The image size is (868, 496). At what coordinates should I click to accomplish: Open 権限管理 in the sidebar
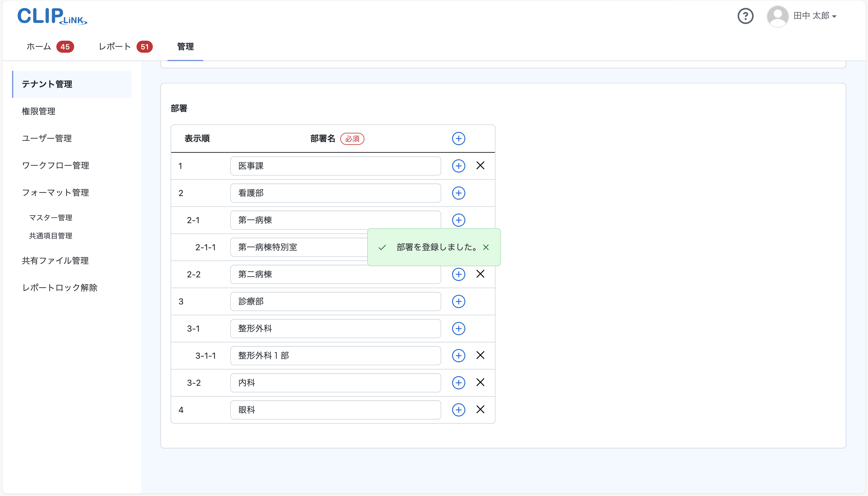coord(39,111)
